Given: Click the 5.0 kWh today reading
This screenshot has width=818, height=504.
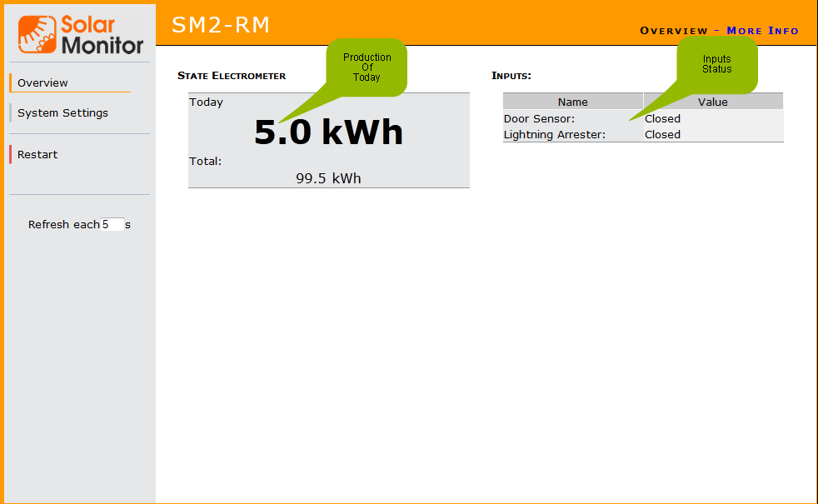Looking at the screenshot, I should (x=328, y=132).
